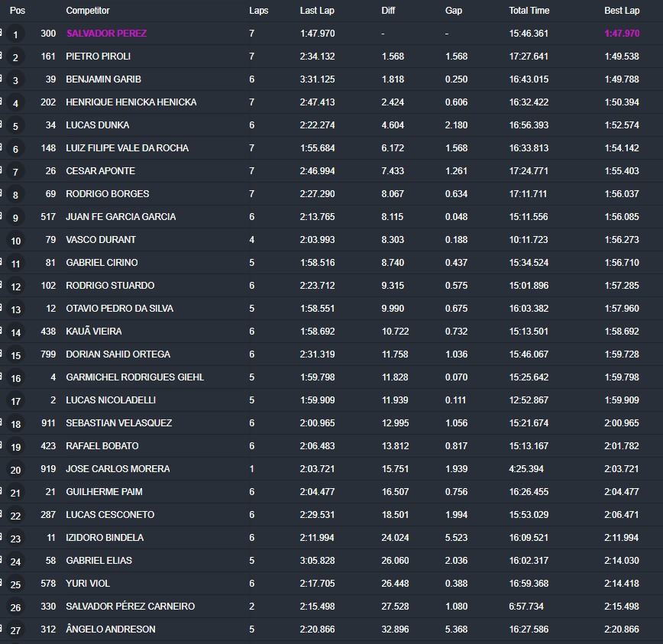The image size is (663, 644).
Task: Sort by the Pos column header
Action: [x=17, y=11]
